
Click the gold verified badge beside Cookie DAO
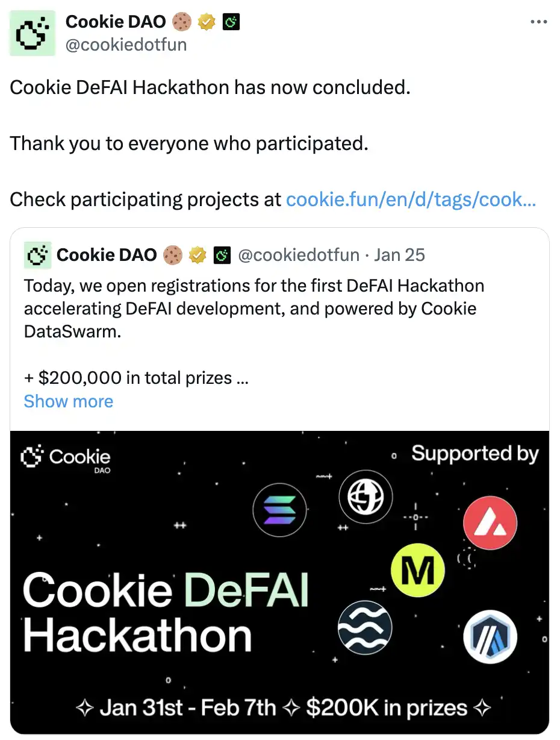207,22
